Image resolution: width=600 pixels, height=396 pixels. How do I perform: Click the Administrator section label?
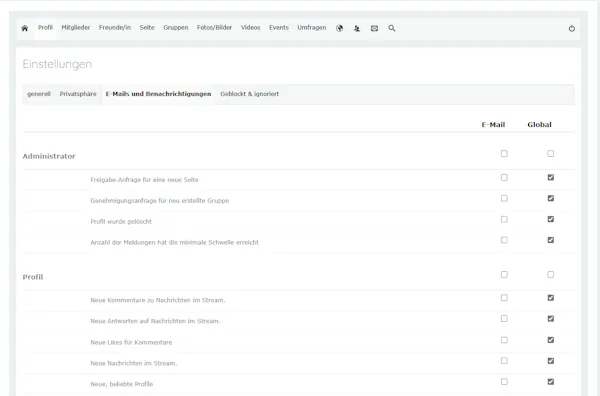[49, 156]
